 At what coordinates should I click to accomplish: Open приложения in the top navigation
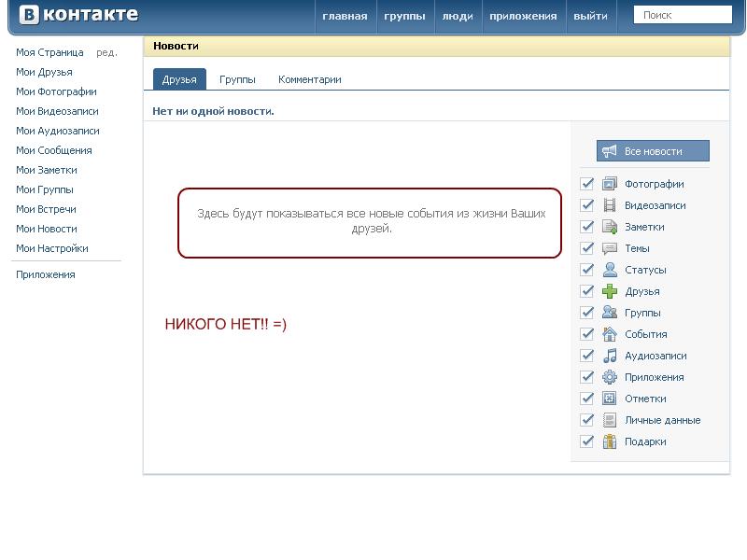(x=523, y=16)
